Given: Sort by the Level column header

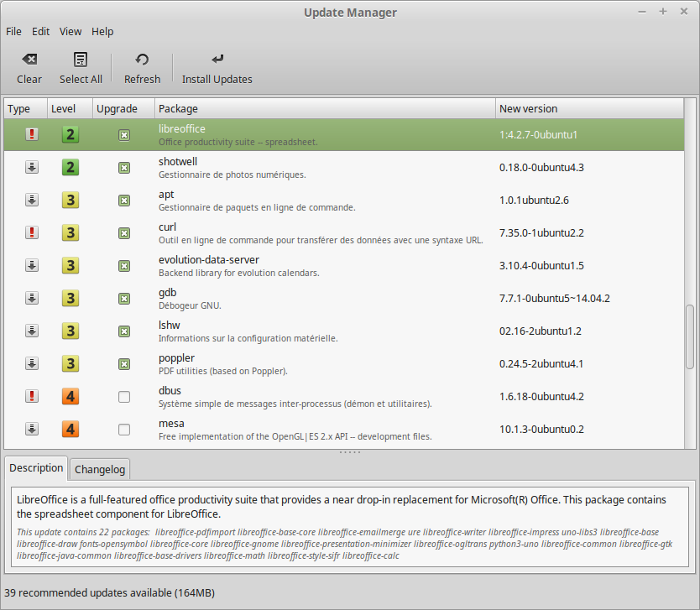Looking at the screenshot, I should (x=71, y=109).
